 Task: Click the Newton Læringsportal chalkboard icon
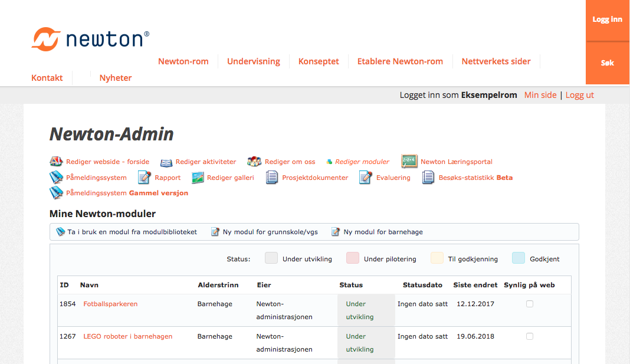point(409,161)
